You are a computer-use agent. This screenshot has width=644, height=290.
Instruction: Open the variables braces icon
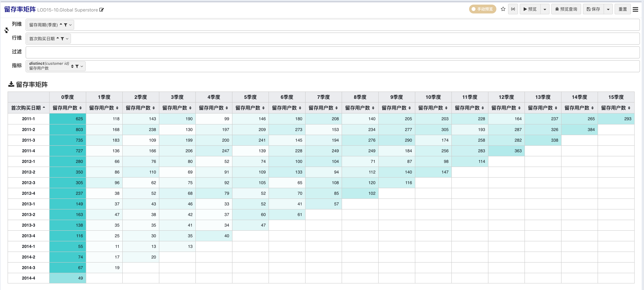coord(513,9)
